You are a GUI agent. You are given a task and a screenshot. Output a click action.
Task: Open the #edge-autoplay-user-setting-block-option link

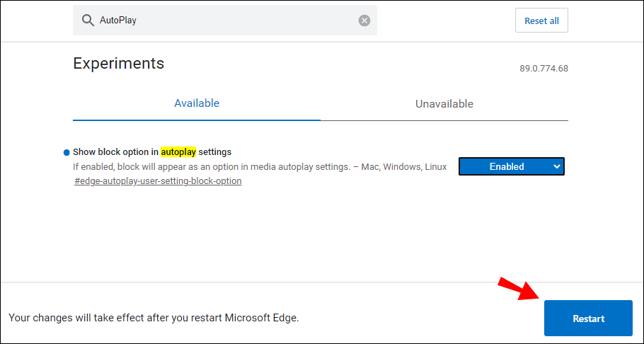[159, 181]
